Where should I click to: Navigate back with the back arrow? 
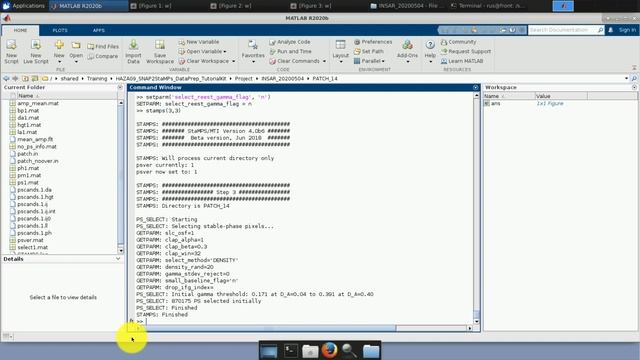[6, 78]
